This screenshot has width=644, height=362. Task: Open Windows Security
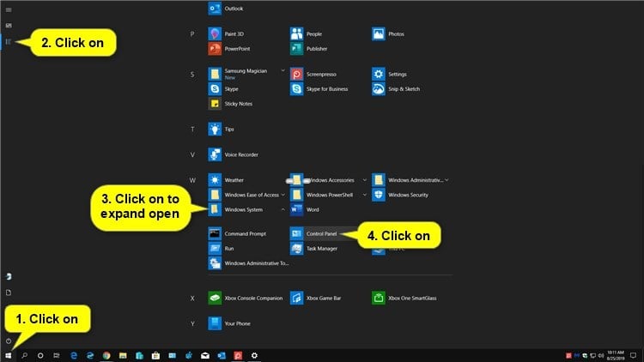coord(400,195)
